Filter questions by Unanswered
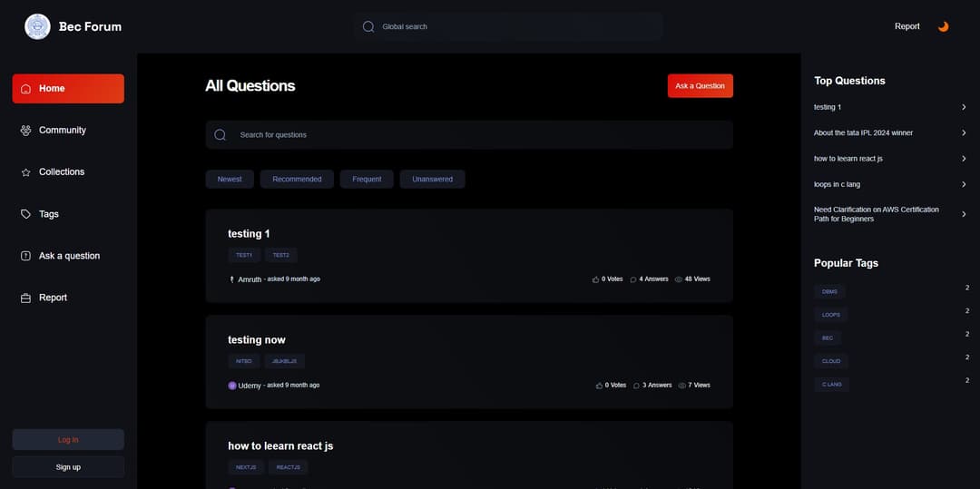Image resolution: width=980 pixels, height=489 pixels. pyautogui.click(x=432, y=180)
